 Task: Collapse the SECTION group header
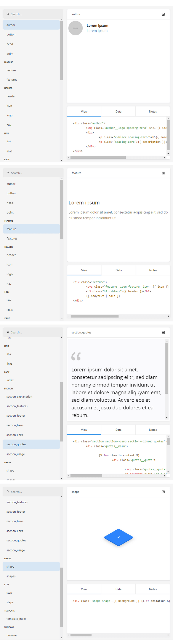point(8,388)
